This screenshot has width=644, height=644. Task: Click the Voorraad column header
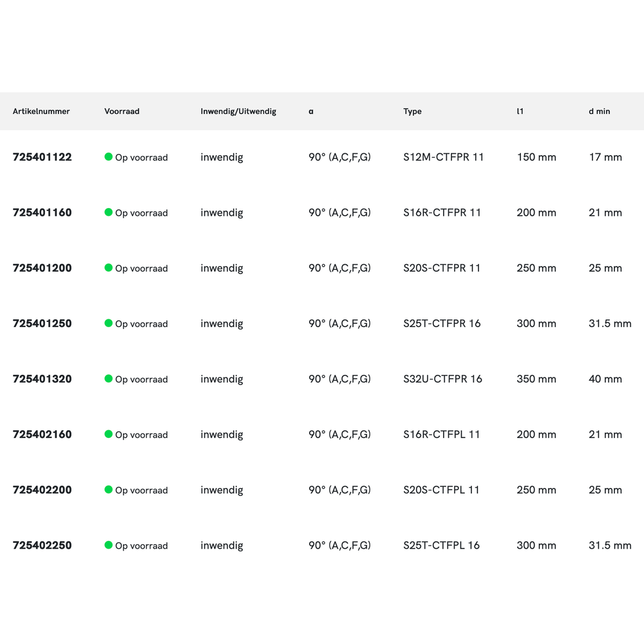pyautogui.click(x=122, y=111)
